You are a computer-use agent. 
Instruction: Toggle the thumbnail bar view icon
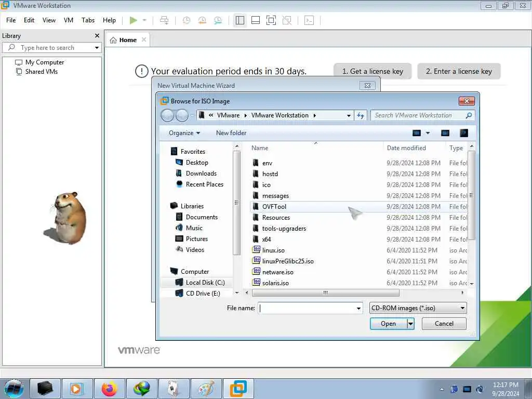tap(256, 20)
